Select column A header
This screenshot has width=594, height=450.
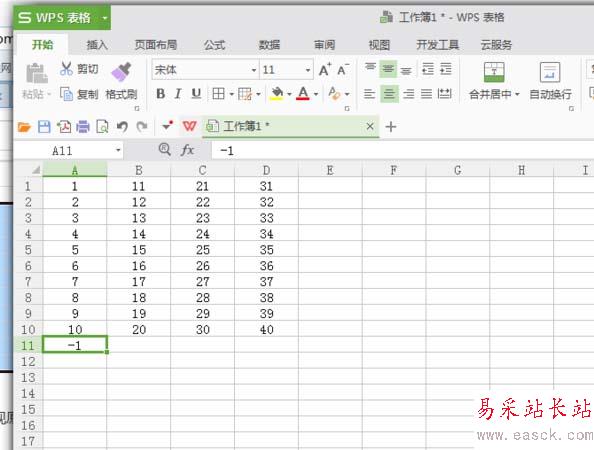pos(75,170)
